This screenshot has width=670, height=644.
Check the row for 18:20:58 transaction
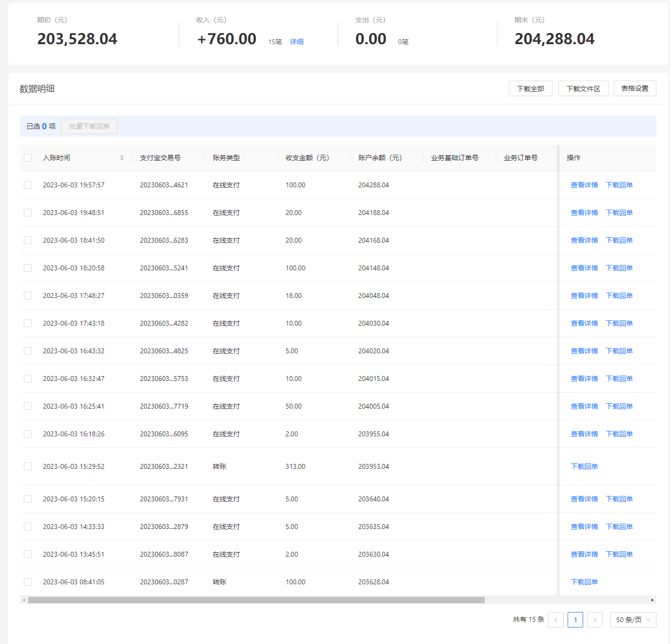coord(28,268)
